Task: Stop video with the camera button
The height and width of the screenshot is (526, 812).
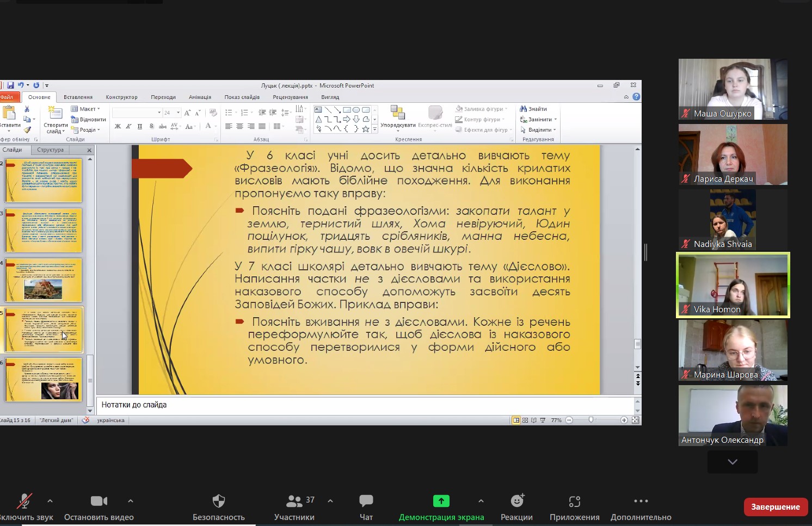Action: pos(99,501)
